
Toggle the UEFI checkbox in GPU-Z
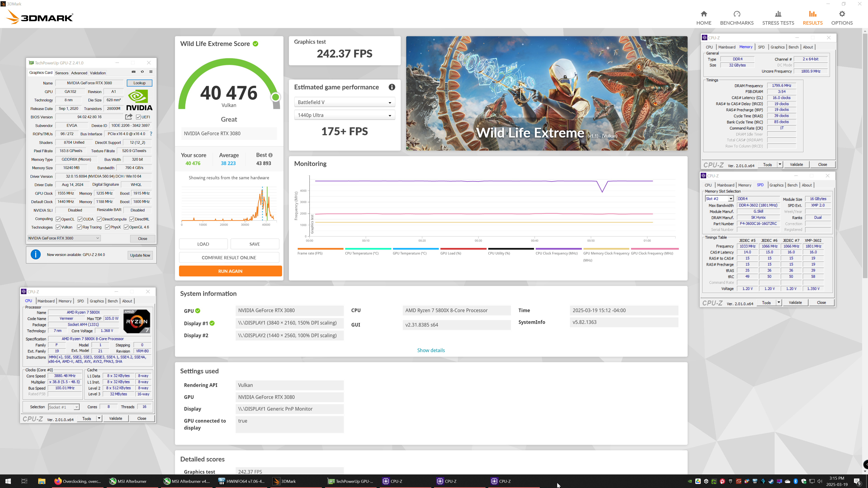[138, 117]
